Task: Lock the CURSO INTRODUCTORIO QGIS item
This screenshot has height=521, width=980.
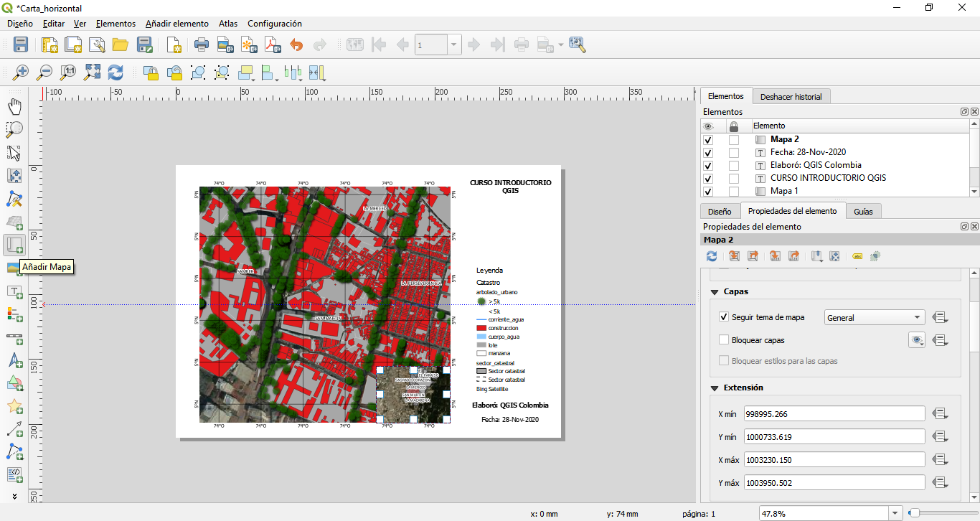Action: click(734, 179)
